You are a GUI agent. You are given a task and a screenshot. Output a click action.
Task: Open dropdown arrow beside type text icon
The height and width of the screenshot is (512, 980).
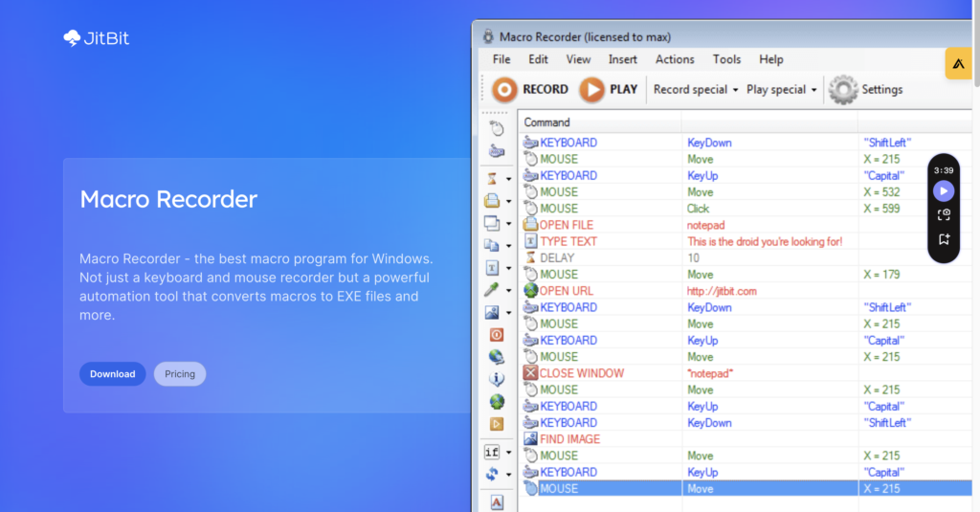pos(509,269)
